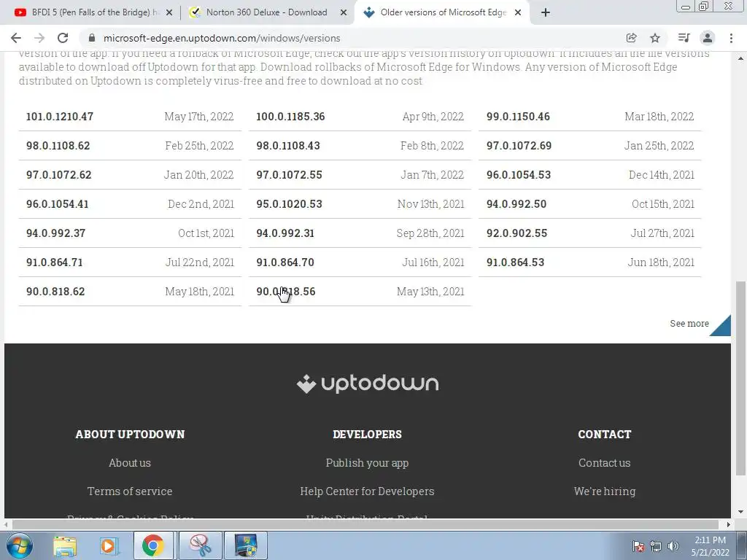Launch Windows Media Player from taskbar
The image size is (747, 560).
[109, 545]
